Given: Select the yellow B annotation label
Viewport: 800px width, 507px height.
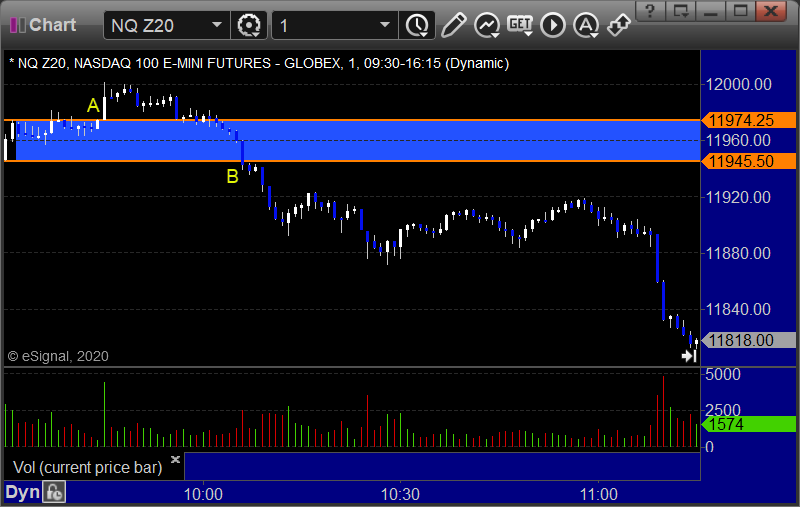Looking at the screenshot, I should tap(232, 176).
